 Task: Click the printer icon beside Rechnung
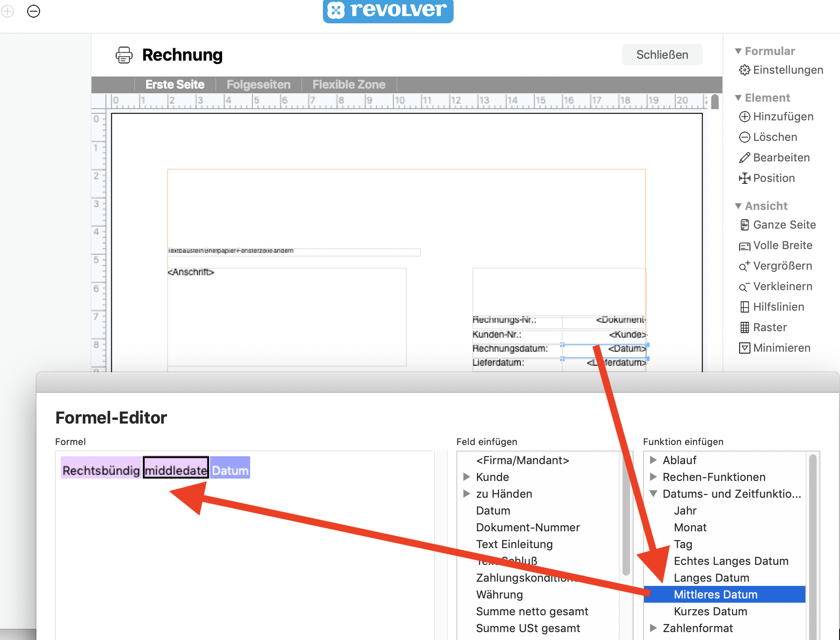124,55
